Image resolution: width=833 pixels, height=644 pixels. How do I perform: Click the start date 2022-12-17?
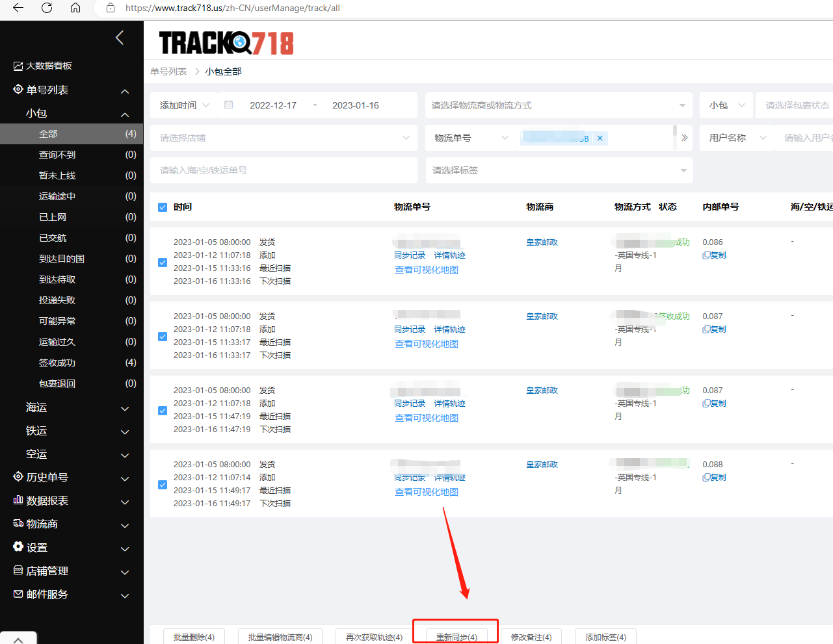pos(273,105)
